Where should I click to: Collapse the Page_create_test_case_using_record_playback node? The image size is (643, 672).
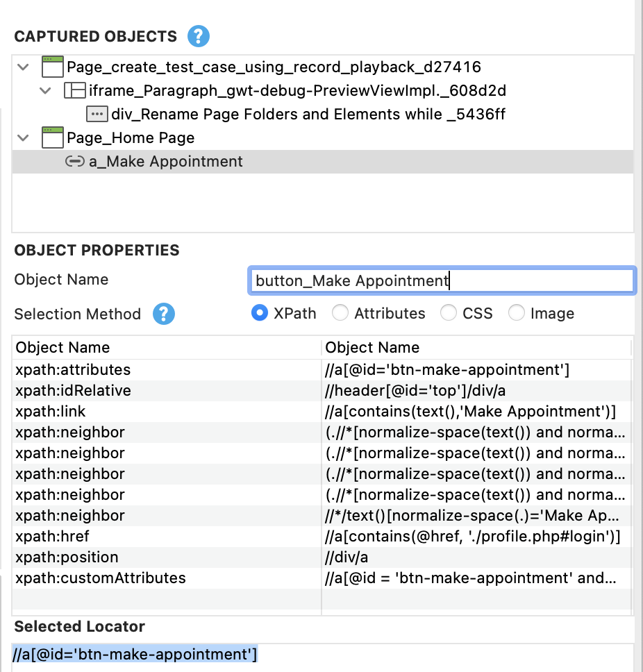(22, 67)
